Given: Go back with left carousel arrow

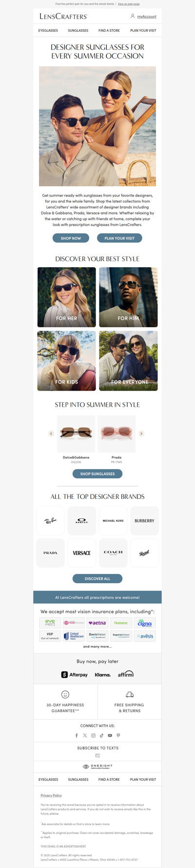Looking at the screenshot, I should click(51, 434).
